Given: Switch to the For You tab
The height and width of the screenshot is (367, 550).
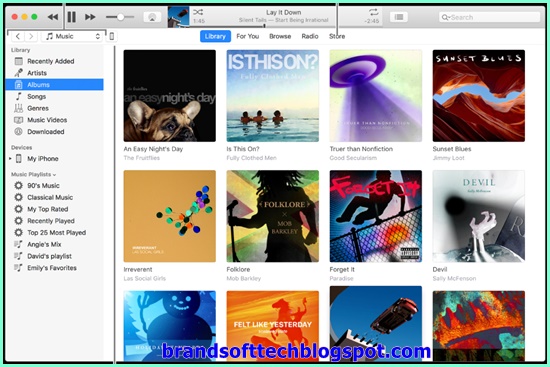Looking at the screenshot, I should 248,36.
